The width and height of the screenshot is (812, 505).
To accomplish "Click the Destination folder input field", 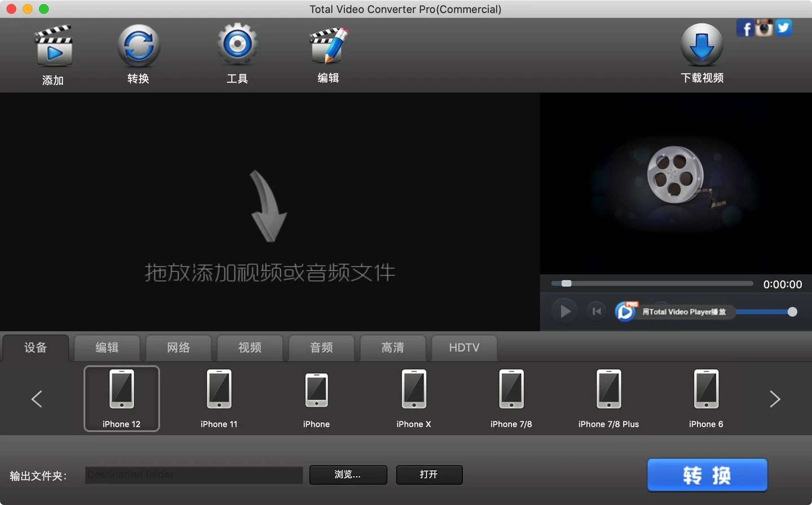I will 194,475.
